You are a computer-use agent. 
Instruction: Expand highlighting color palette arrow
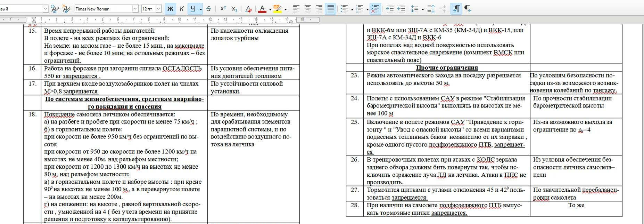pyautogui.click(x=285, y=9)
